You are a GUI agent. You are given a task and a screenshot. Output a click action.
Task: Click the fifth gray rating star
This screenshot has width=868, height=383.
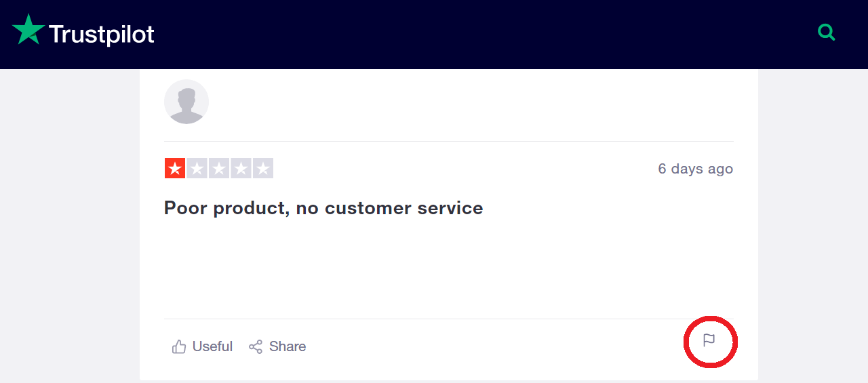[263, 168]
